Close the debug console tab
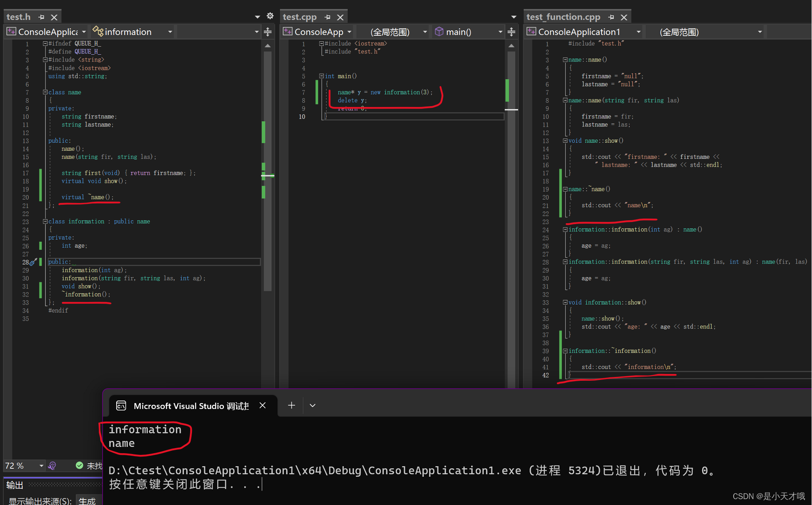 [263, 405]
